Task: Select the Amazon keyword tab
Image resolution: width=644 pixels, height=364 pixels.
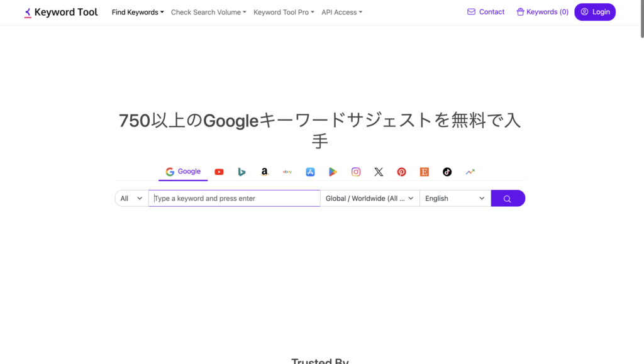Action: tap(265, 172)
